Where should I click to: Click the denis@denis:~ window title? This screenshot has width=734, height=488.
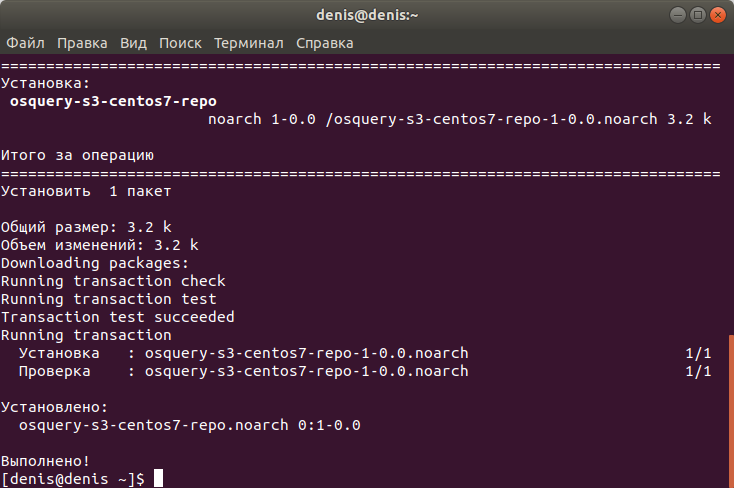pyautogui.click(x=367, y=15)
